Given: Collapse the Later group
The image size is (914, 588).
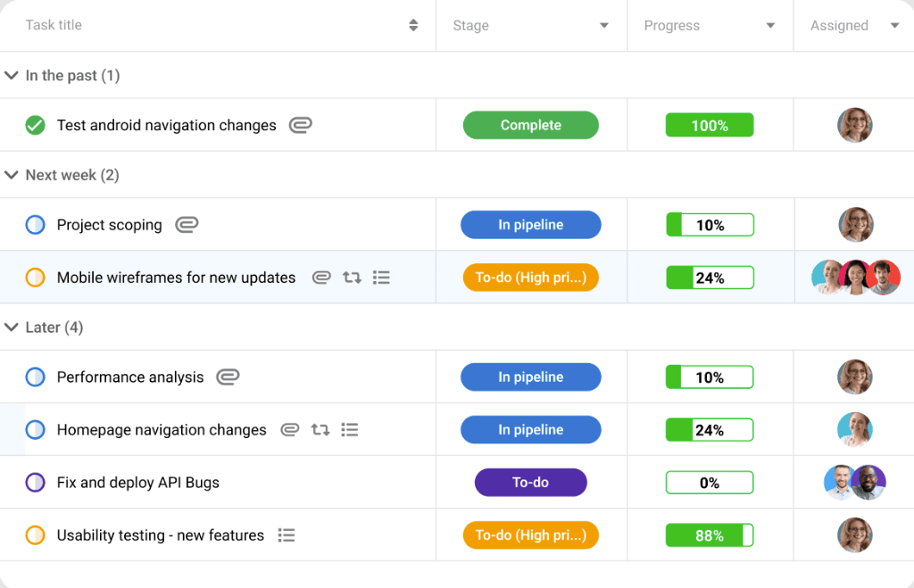Looking at the screenshot, I should point(11,327).
